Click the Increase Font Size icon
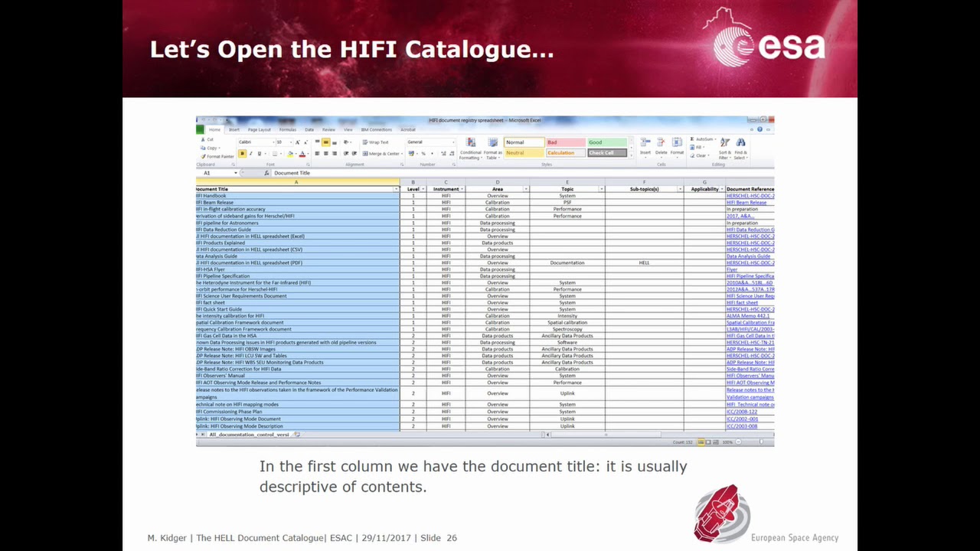 click(x=298, y=142)
